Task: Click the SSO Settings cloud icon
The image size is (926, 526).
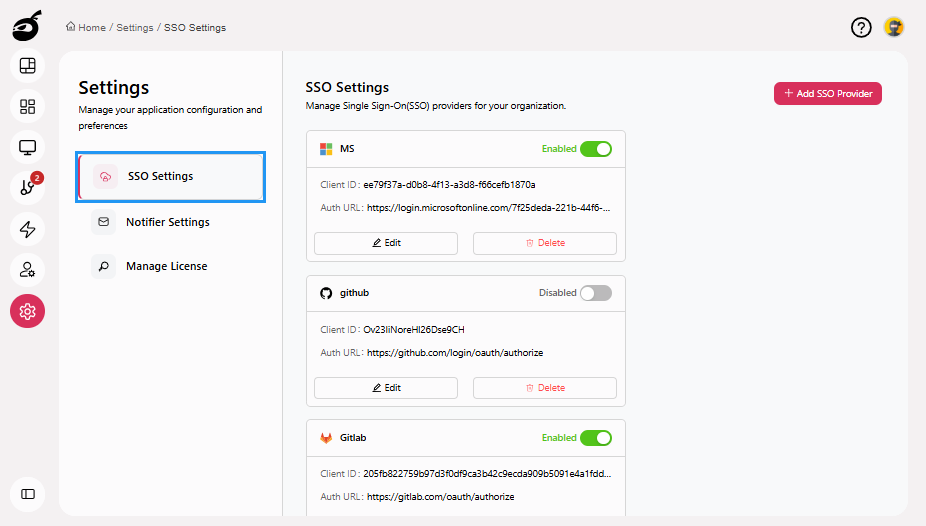Action: 105,177
